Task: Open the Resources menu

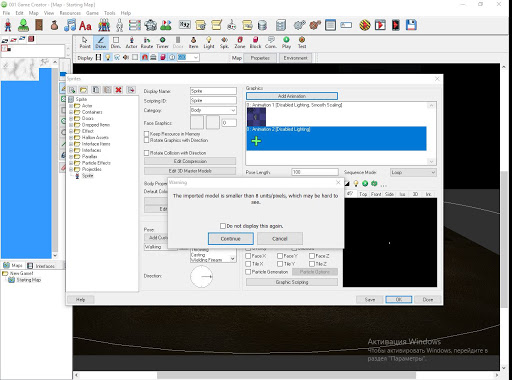Action: pyautogui.click(x=70, y=13)
